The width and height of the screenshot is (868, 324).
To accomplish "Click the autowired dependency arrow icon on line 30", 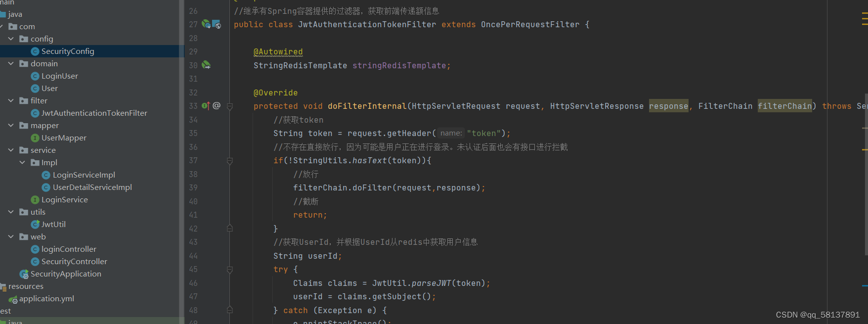I will [x=206, y=65].
